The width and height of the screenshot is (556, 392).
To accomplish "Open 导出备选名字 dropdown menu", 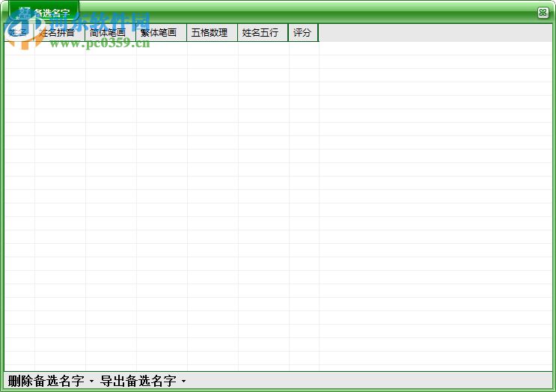I will point(143,381).
